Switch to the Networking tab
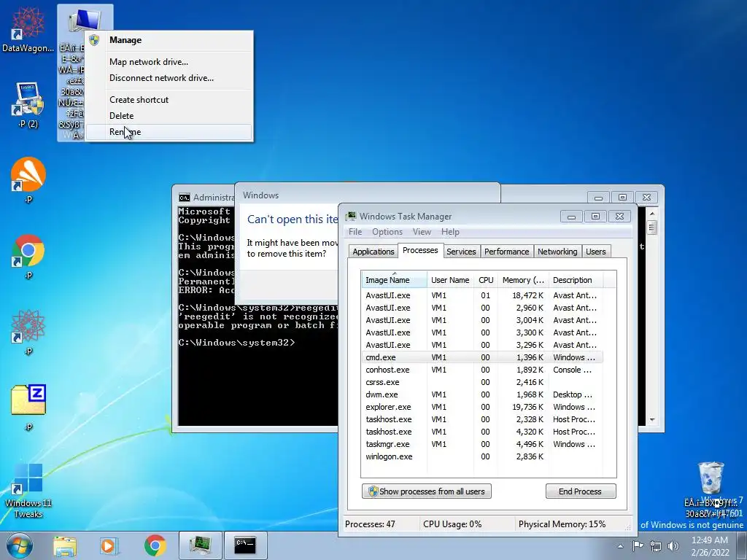Image resolution: width=747 pixels, height=560 pixels. pos(557,252)
